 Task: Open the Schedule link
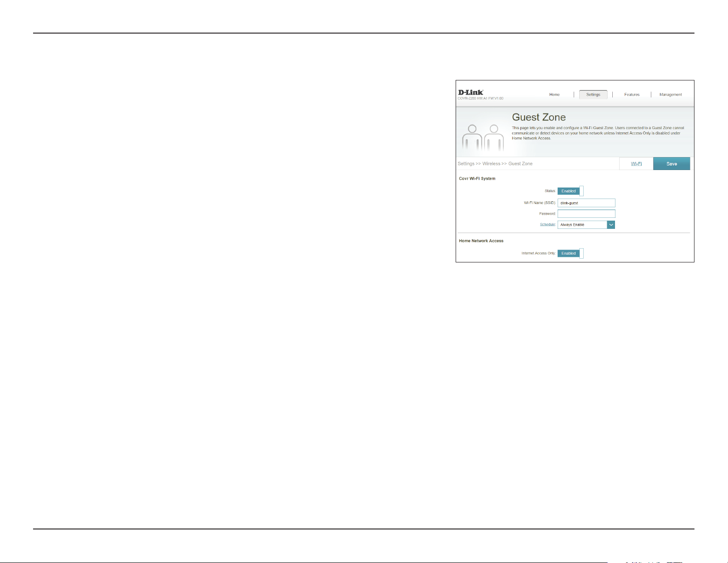tap(547, 225)
